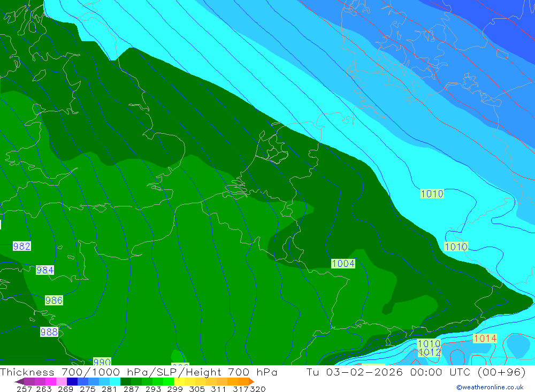Select the 1012 isobar label

tap(429, 352)
